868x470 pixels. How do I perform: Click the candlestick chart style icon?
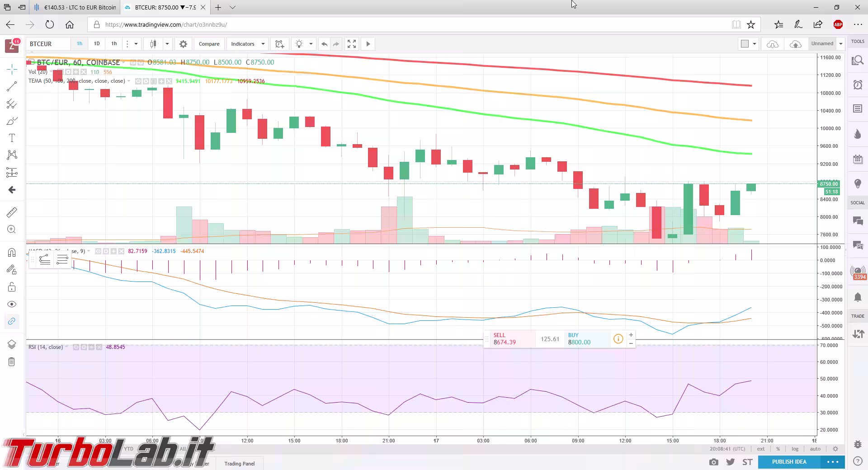[153, 44]
